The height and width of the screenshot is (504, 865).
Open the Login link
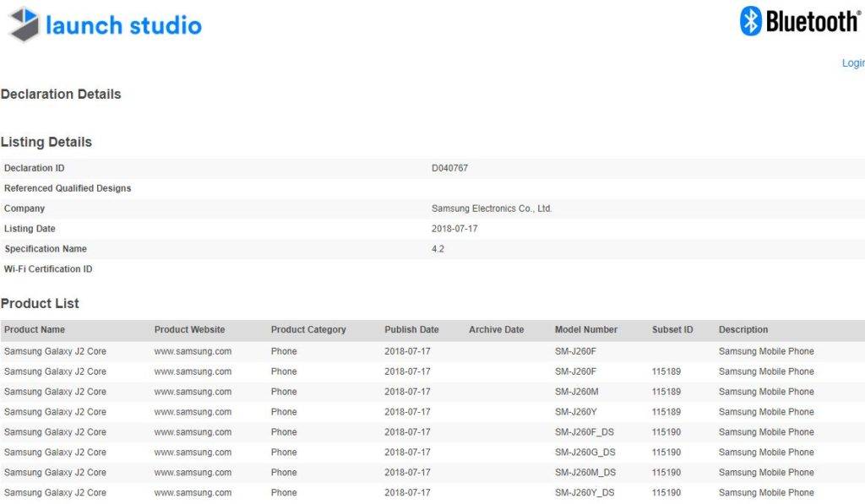tap(853, 63)
